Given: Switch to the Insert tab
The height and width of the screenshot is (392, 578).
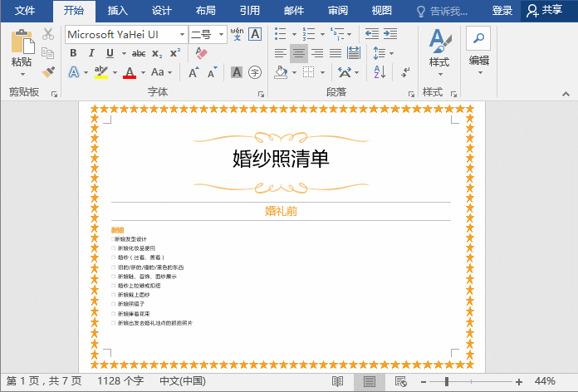Looking at the screenshot, I should [x=118, y=11].
